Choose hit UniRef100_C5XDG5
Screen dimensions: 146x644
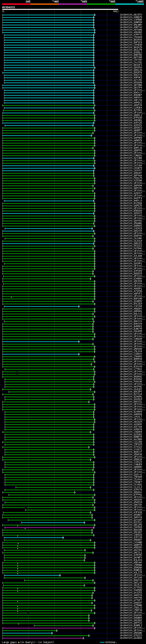tap(131, 37)
